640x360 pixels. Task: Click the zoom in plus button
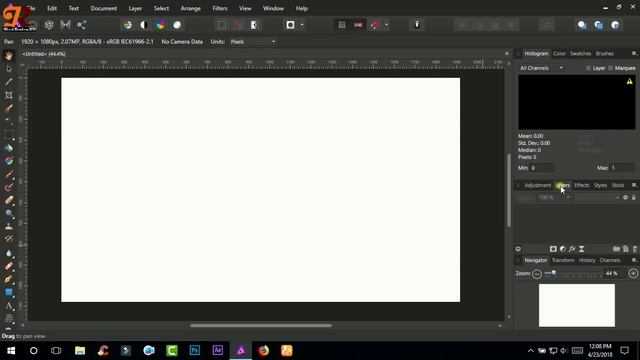coord(633,273)
